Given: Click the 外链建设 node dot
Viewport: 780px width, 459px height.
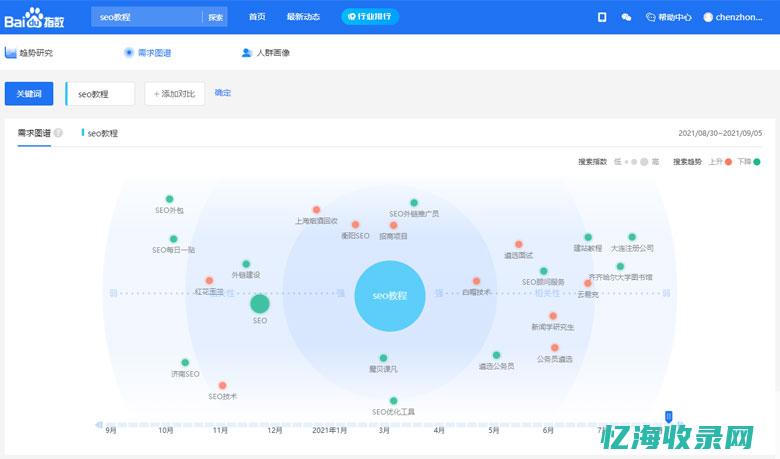Looking at the screenshot, I should click(246, 264).
